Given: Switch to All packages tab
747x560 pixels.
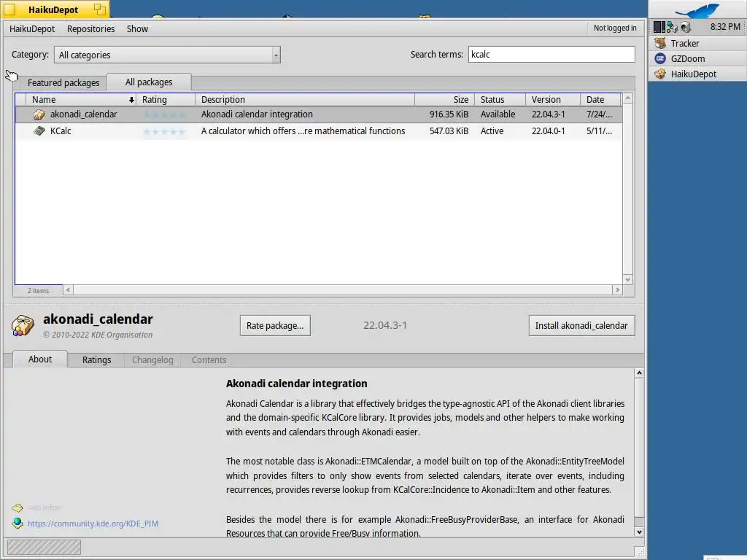Looking at the screenshot, I should coord(149,82).
